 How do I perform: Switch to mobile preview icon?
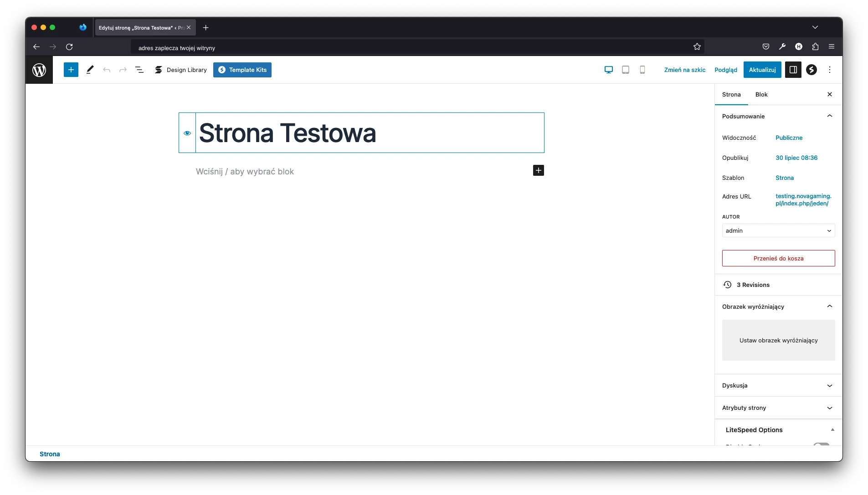point(642,70)
